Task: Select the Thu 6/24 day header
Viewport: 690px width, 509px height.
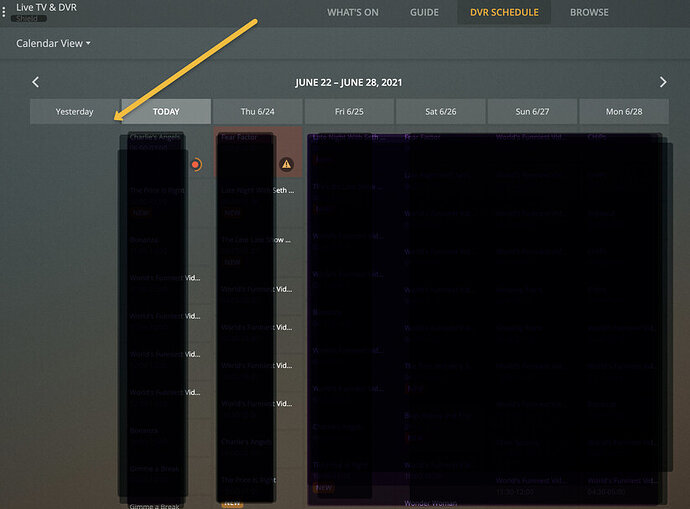Action: click(257, 112)
